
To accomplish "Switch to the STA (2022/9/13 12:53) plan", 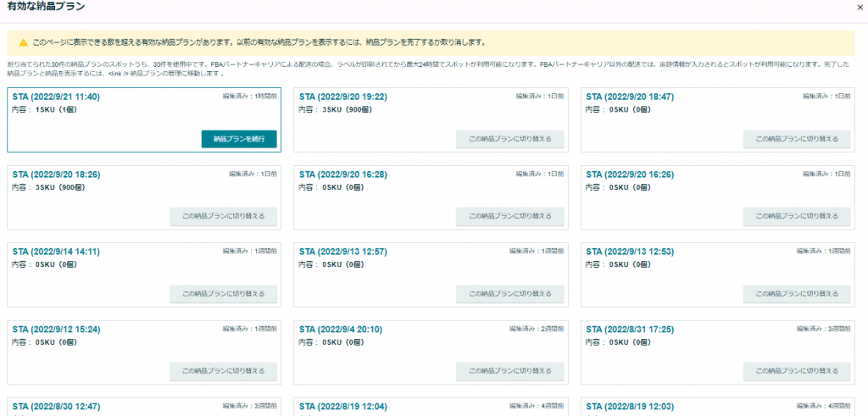I will (x=797, y=294).
